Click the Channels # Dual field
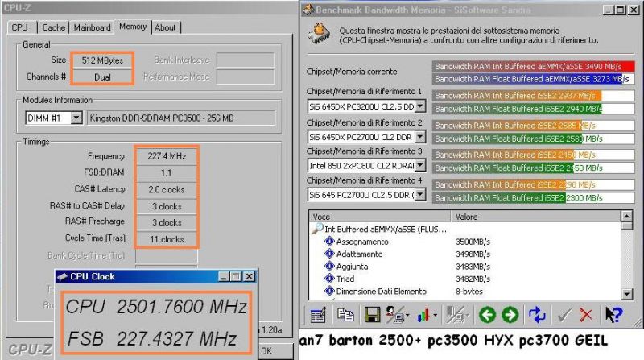Viewport: 644px width, 360px height. click(x=102, y=77)
